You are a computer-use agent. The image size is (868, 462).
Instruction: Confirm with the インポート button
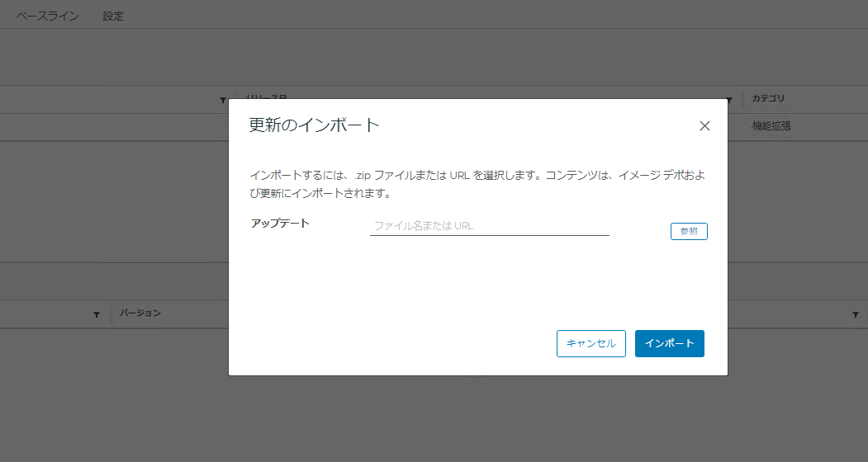pyautogui.click(x=669, y=343)
